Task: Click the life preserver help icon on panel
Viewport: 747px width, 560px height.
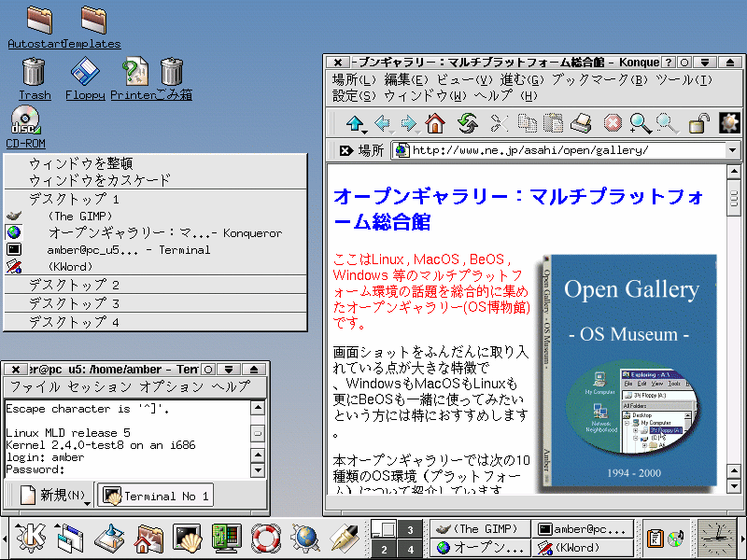Action: [266, 537]
